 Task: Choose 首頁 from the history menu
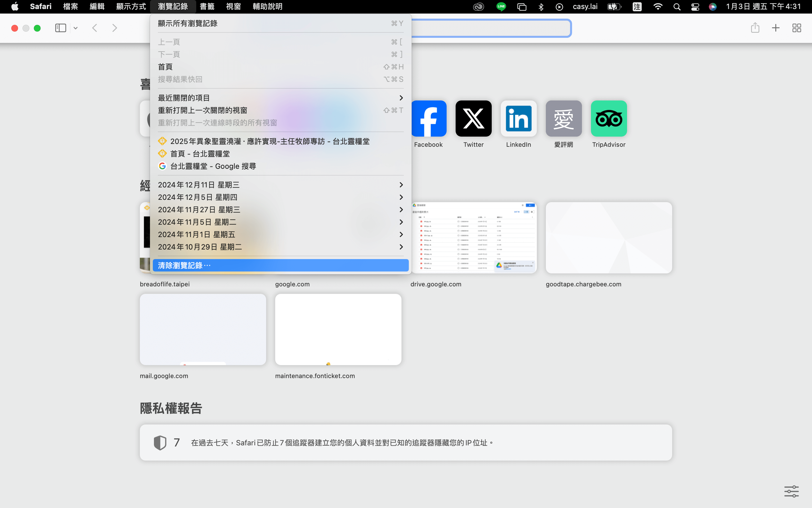(281, 67)
